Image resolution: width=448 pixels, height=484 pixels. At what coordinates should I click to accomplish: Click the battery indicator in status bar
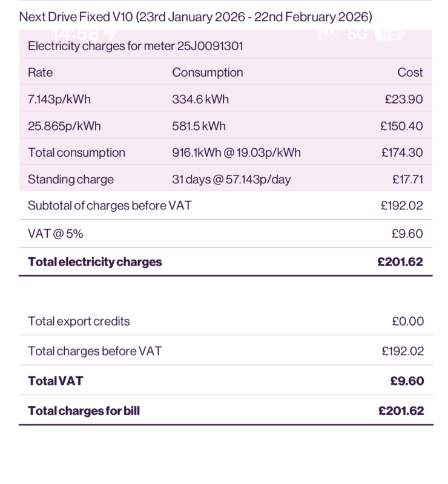(389, 34)
